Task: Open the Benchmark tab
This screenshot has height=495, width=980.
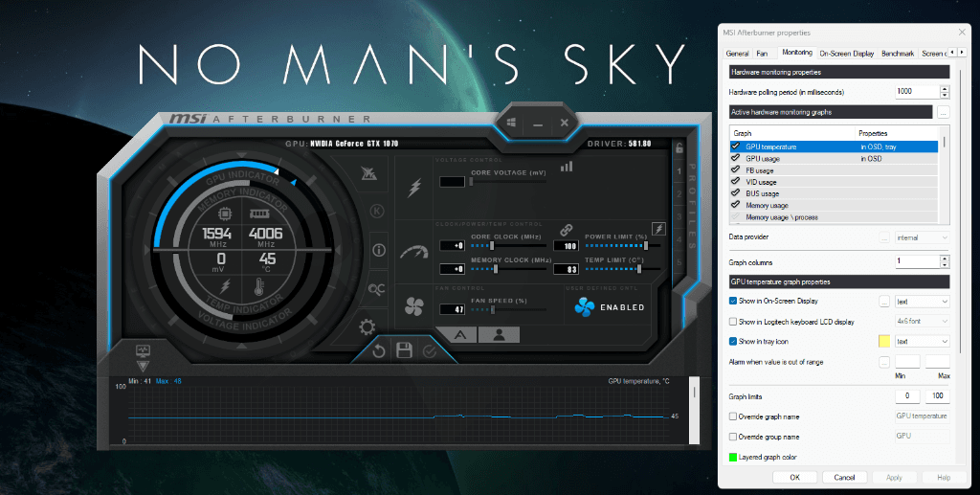Action: pos(898,54)
